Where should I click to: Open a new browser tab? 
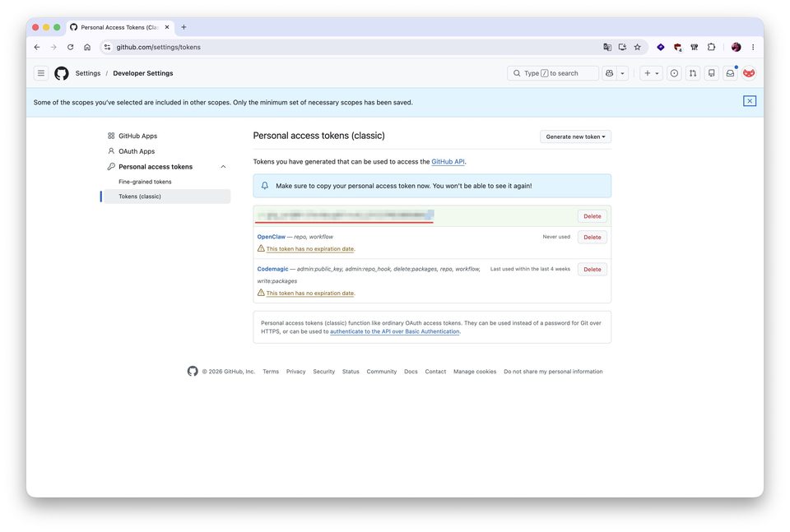click(184, 27)
